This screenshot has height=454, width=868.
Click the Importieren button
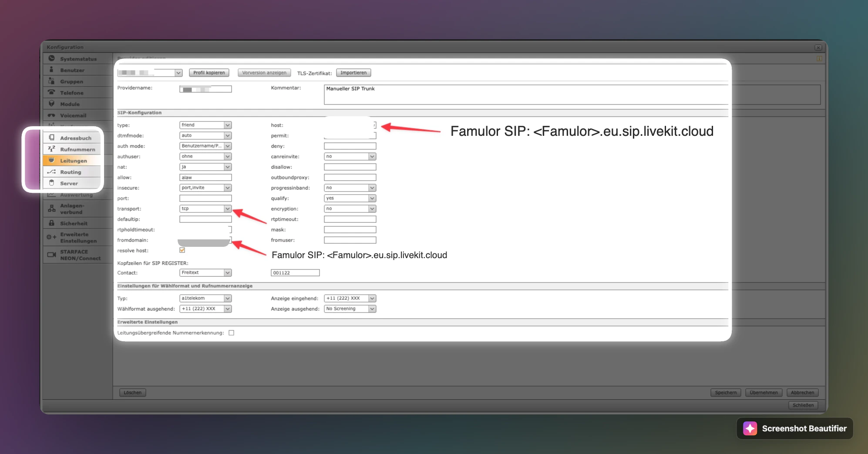(353, 73)
